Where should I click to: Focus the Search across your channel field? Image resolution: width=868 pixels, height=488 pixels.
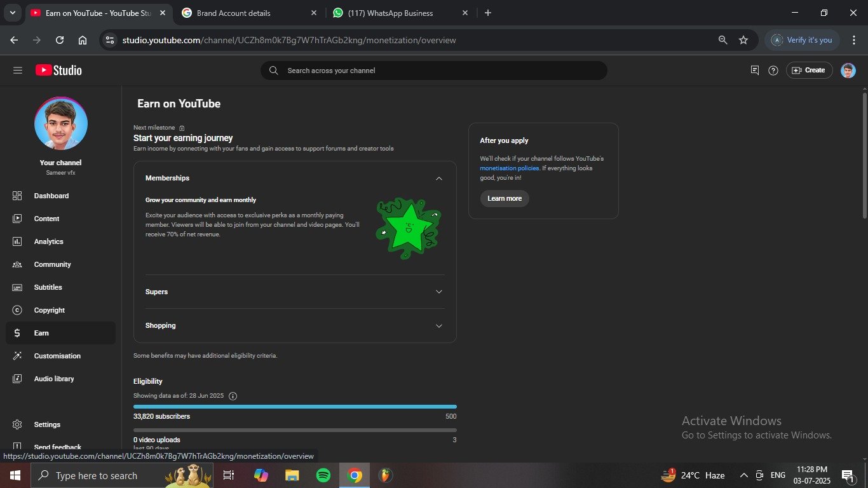point(434,71)
